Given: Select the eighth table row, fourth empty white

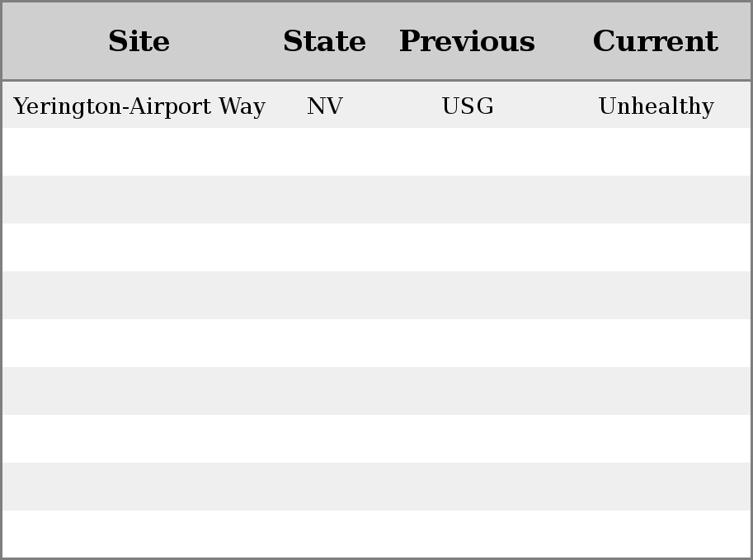Looking at the screenshot, I should pos(376,439).
